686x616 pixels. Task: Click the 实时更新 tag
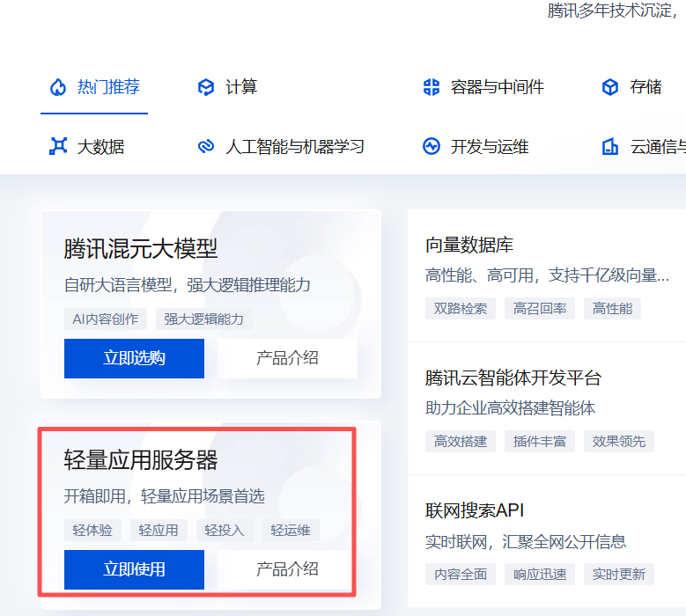[x=618, y=575]
